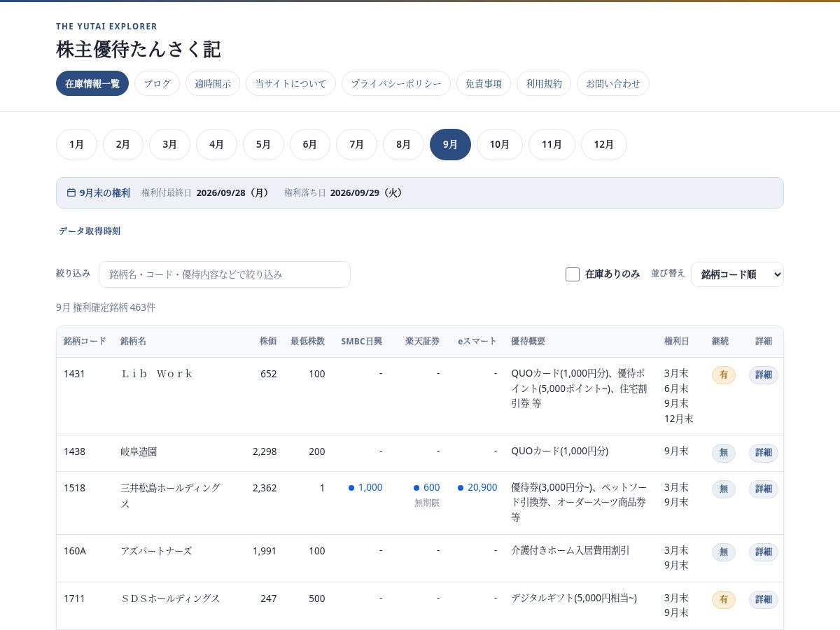Focus the 絞り込み filter text field

(225, 274)
